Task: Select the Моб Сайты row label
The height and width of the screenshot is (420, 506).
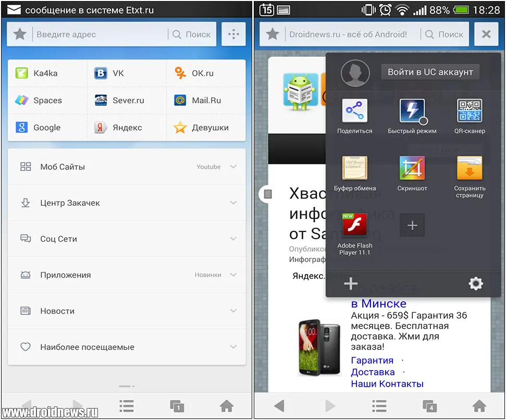Action: coord(63,167)
